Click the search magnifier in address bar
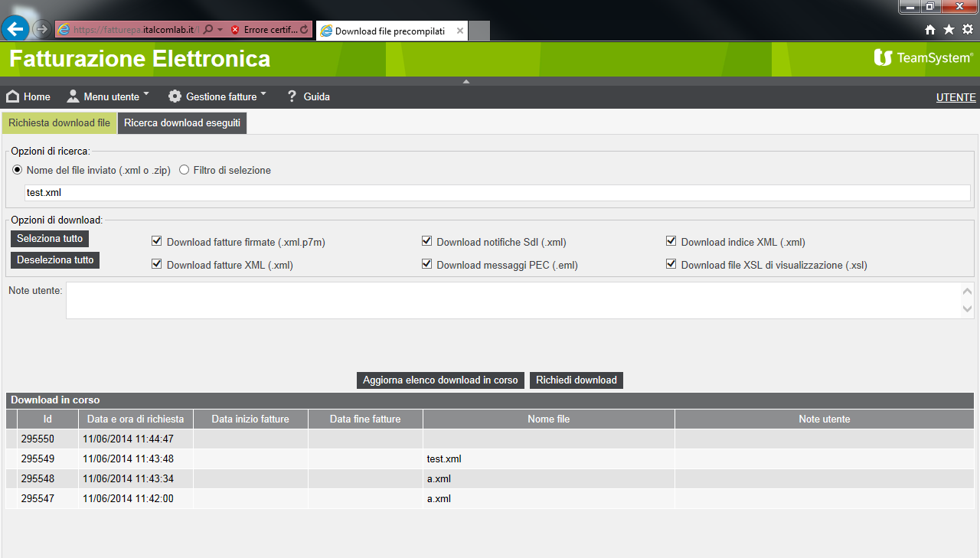 pos(207,30)
